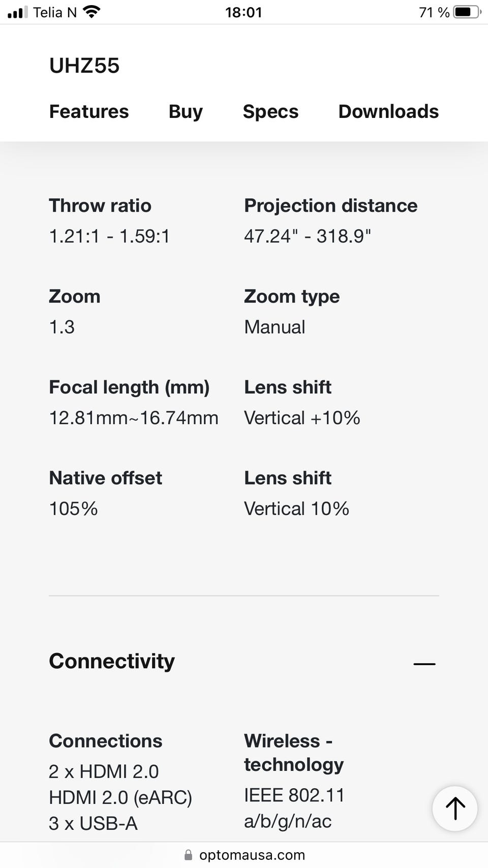This screenshot has width=488, height=868.
Task: Select the Throw ratio value text
Action: [x=109, y=236]
